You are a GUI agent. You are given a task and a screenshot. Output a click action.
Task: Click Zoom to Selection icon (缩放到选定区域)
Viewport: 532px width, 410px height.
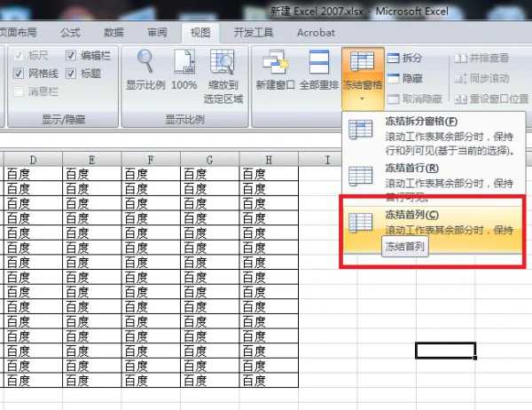click(223, 61)
